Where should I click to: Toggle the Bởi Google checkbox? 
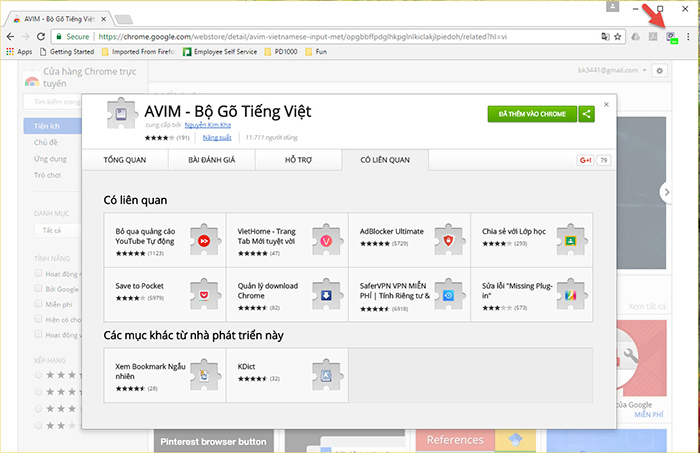point(38,288)
